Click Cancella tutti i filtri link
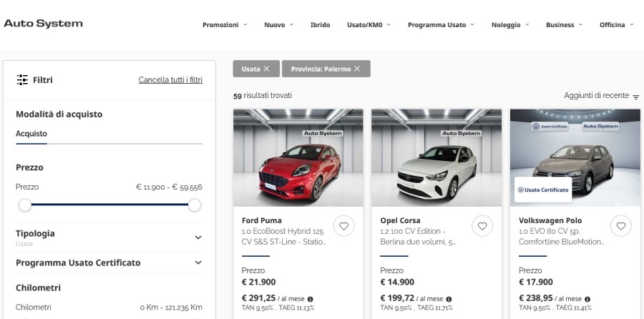 pos(170,80)
